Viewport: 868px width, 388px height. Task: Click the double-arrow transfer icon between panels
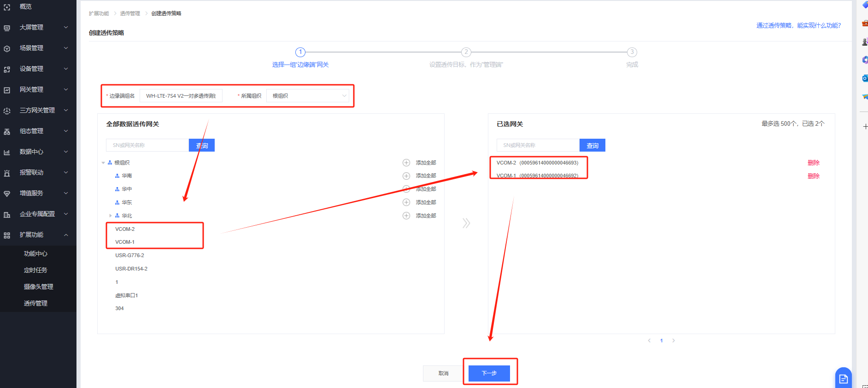(466, 223)
